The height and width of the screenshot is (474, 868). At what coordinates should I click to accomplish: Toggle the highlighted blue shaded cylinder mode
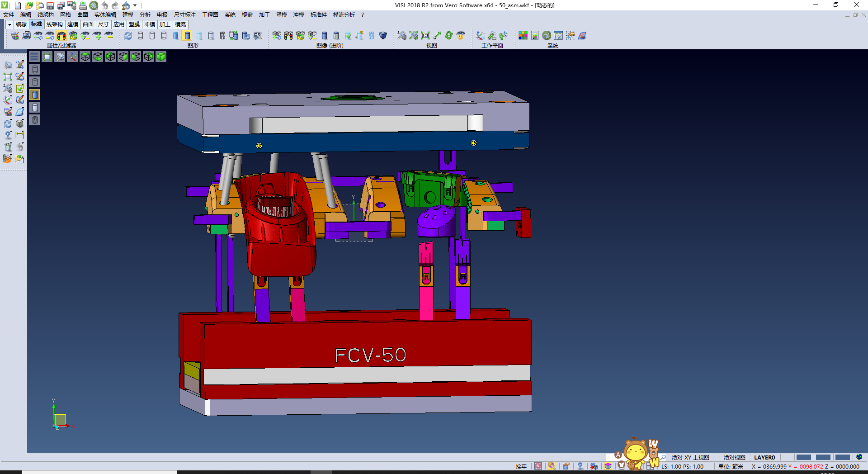[187, 35]
